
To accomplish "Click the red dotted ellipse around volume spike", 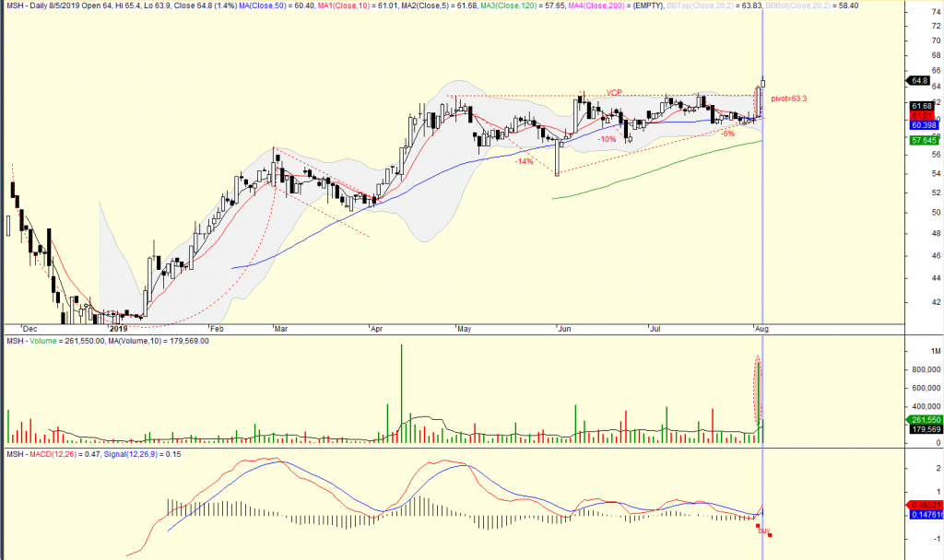I will point(758,390).
